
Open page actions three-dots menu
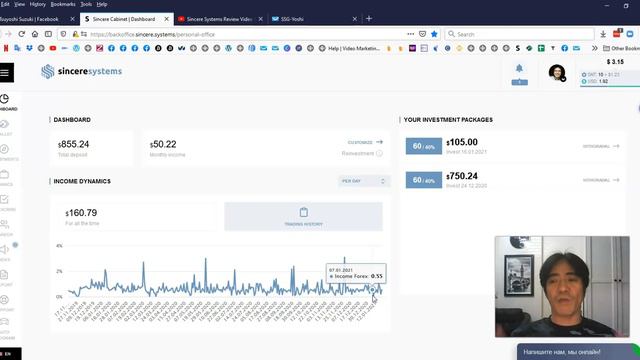tap(411, 34)
